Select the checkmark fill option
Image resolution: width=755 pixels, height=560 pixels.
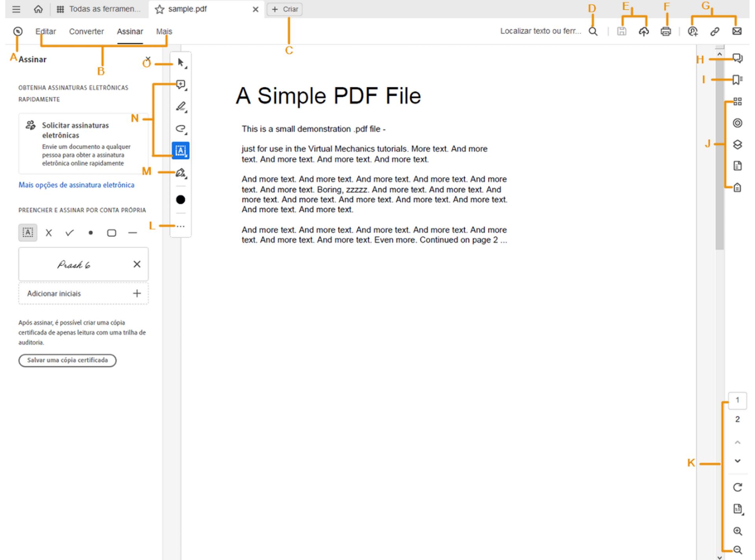[x=70, y=233]
